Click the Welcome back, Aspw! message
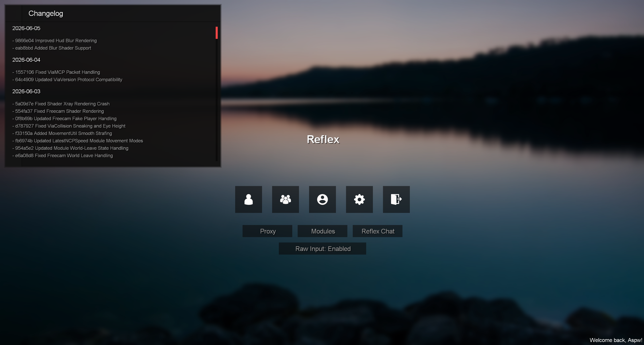644x345 pixels. tap(616, 340)
